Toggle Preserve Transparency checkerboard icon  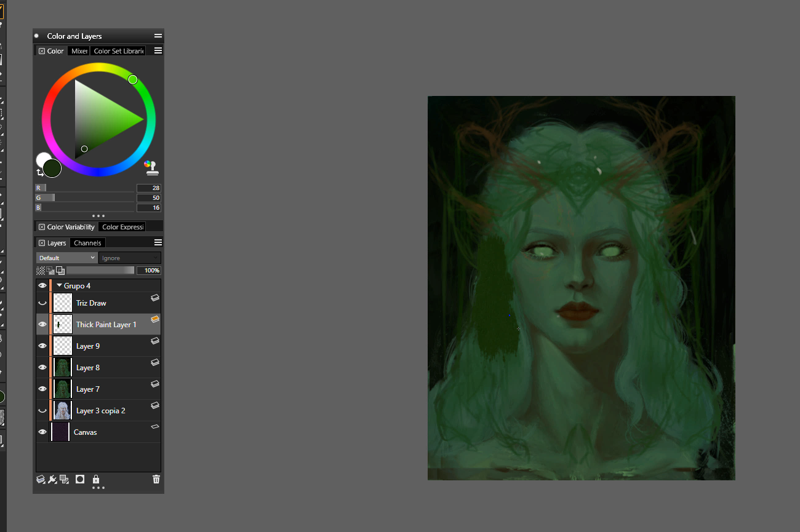[x=41, y=271]
